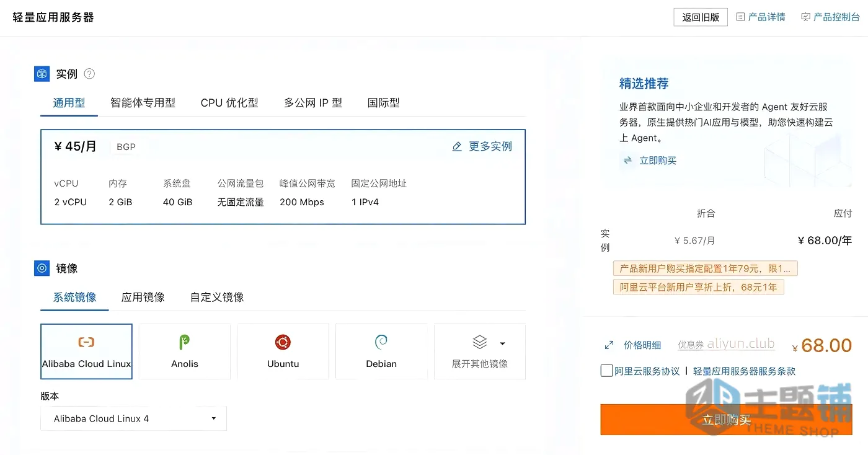Click the 68元1年 discount promo tag
This screenshot has height=455, width=868.
tap(699, 287)
